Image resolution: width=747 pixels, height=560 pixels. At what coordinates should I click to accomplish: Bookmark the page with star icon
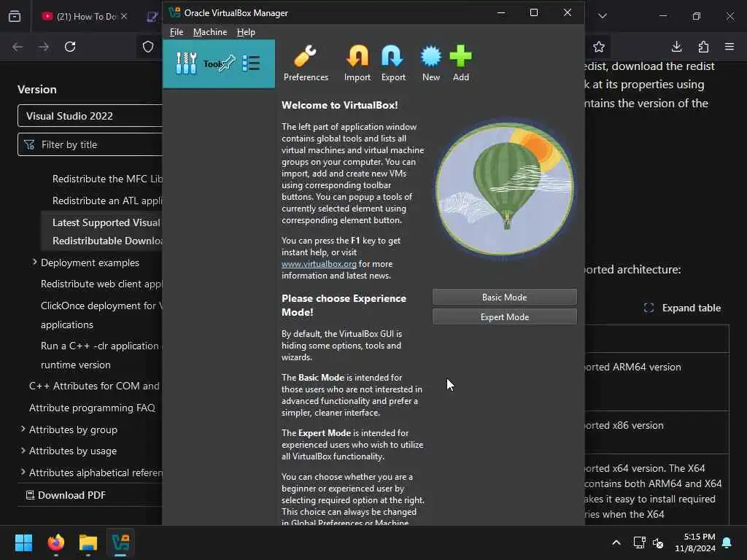599,47
